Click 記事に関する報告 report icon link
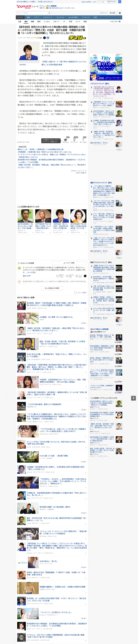 point(24,142)
